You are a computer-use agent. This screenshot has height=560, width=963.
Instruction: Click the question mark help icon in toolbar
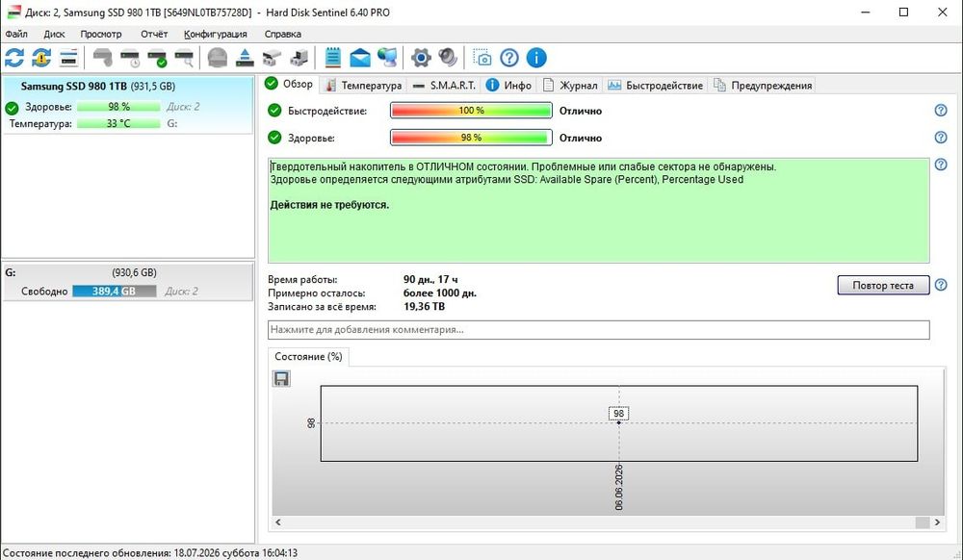click(x=509, y=59)
